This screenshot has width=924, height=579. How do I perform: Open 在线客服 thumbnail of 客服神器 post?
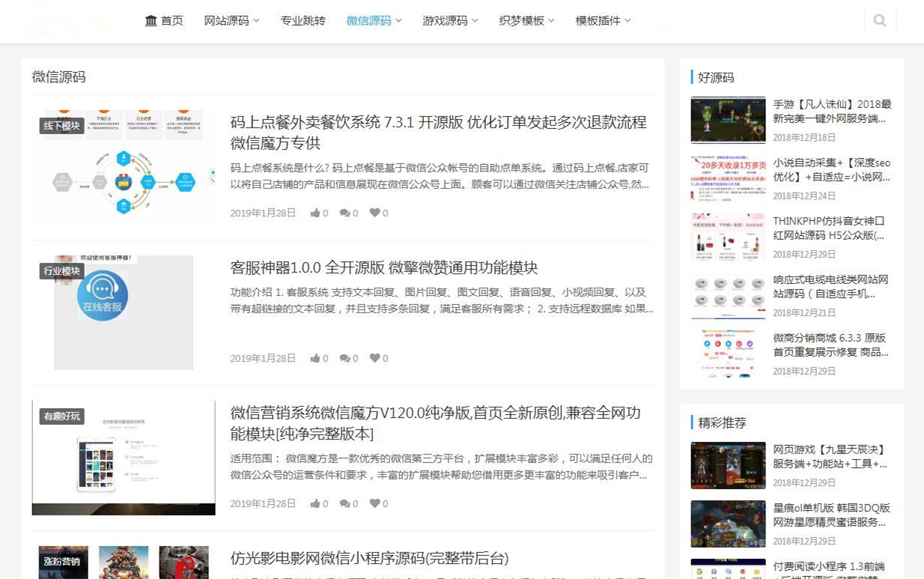(124, 313)
